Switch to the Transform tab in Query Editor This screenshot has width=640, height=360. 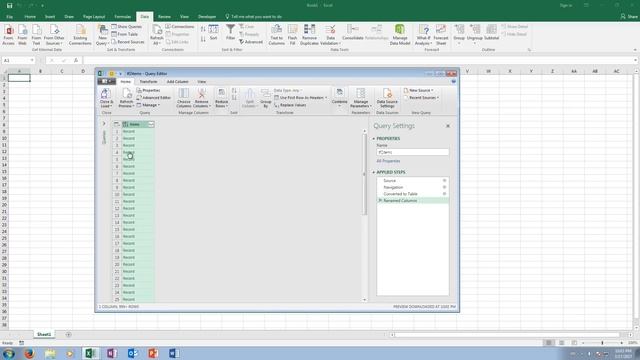tap(148, 82)
